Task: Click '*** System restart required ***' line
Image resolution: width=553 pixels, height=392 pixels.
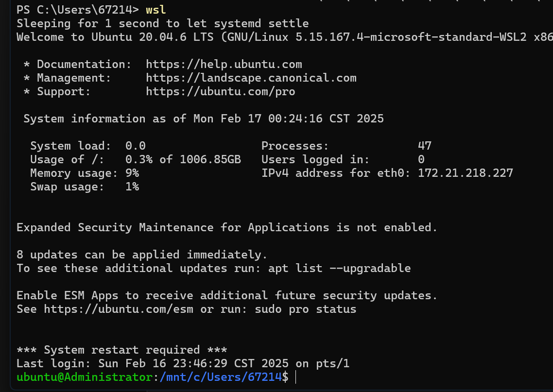Action: (x=121, y=350)
